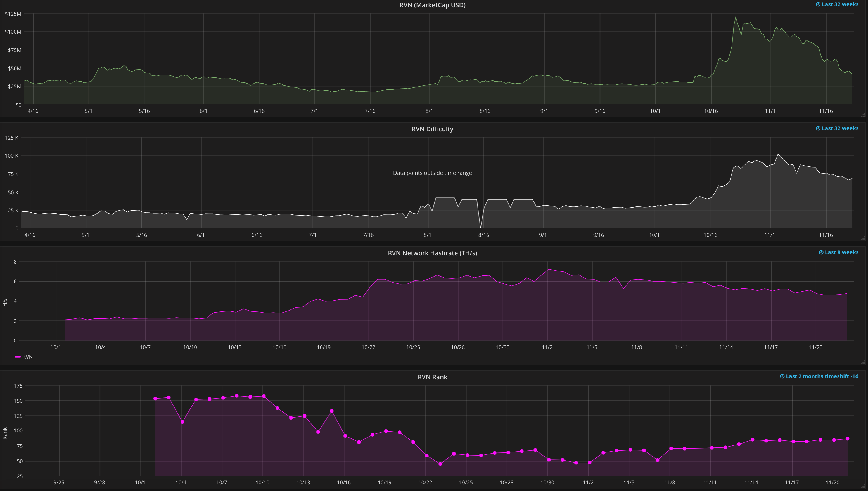Click the Data points outside time range message
This screenshot has width=868, height=491.
pyautogui.click(x=432, y=173)
